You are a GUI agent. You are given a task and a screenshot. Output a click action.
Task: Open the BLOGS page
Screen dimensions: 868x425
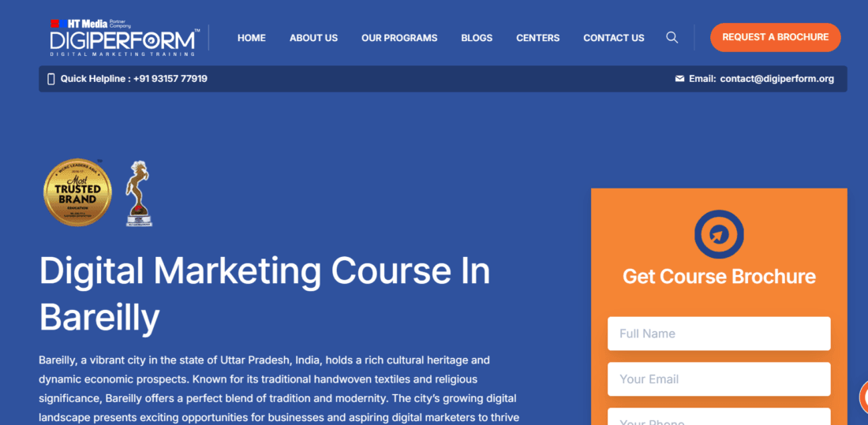[477, 38]
